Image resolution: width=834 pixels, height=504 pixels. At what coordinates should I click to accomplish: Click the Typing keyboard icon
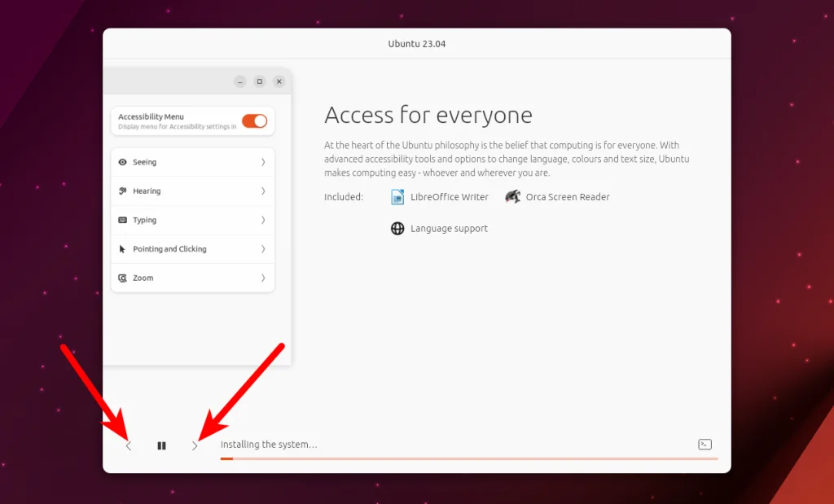point(124,220)
